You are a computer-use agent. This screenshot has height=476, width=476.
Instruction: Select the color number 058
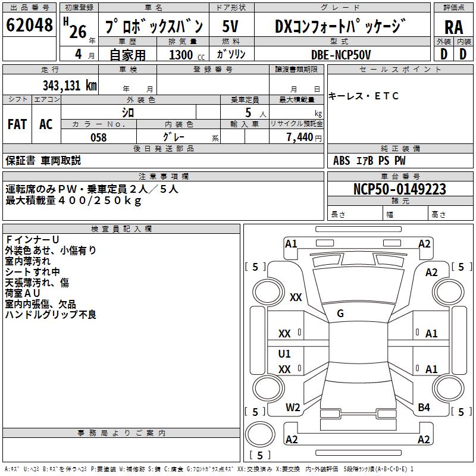click(x=99, y=137)
